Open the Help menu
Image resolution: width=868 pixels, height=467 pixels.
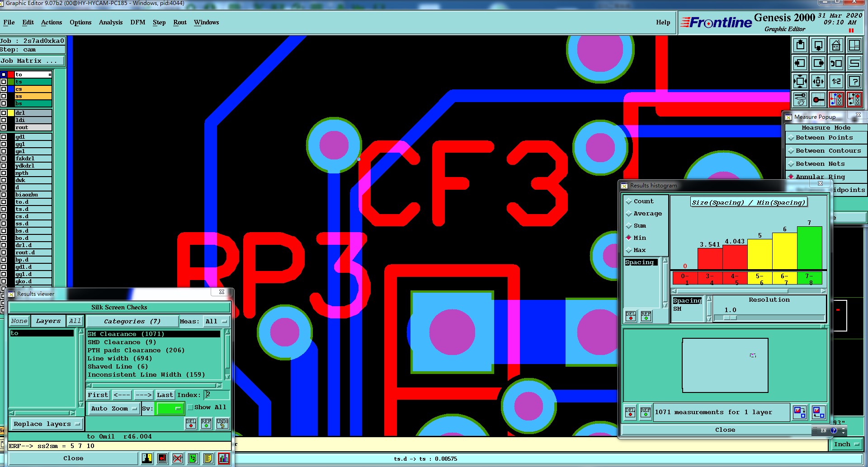click(x=663, y=23)
